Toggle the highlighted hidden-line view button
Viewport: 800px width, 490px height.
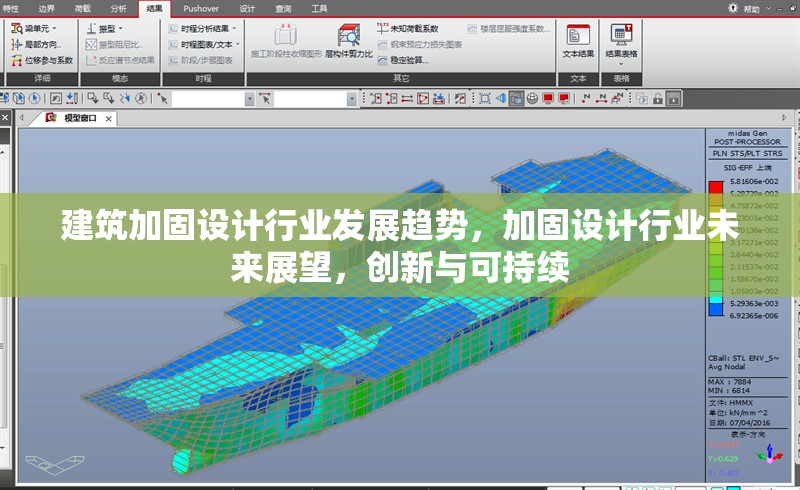coord(516,99)
